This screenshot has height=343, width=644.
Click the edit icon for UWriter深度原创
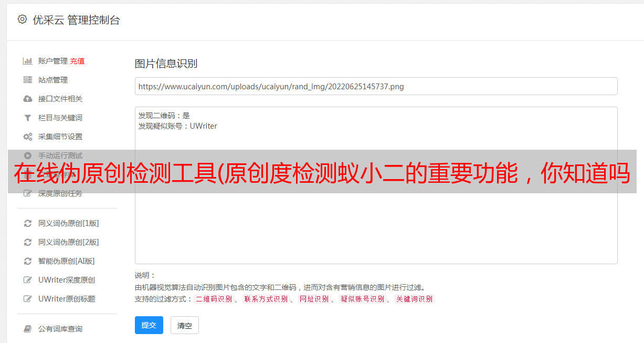[x=28, y=280]
